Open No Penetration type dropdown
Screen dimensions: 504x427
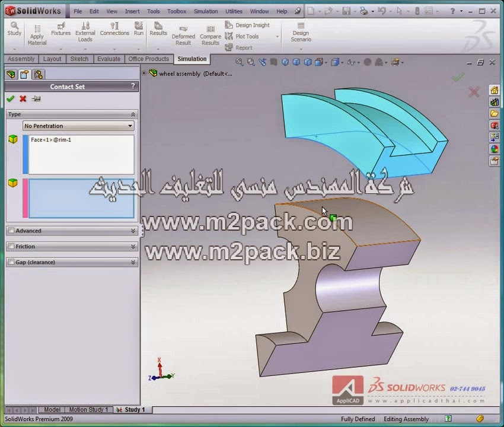[78, 126]
